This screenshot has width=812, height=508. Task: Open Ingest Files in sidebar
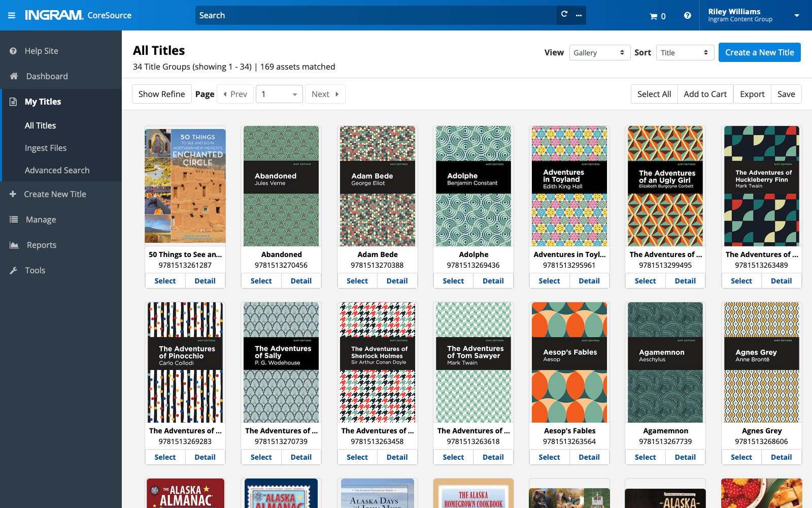tap(46, 148)
